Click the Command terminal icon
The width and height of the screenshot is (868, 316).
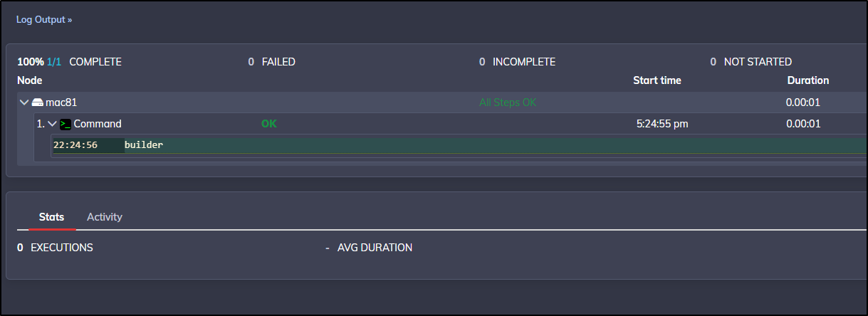point(66,124)
